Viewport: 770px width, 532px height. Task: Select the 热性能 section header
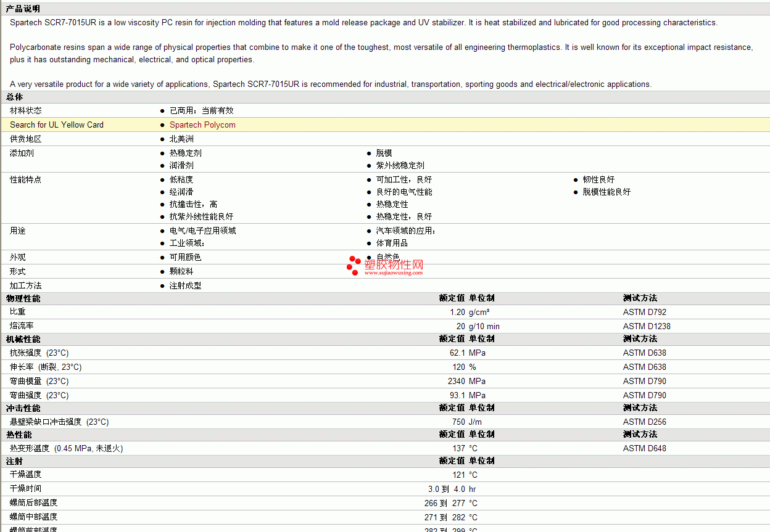point(19,435)
